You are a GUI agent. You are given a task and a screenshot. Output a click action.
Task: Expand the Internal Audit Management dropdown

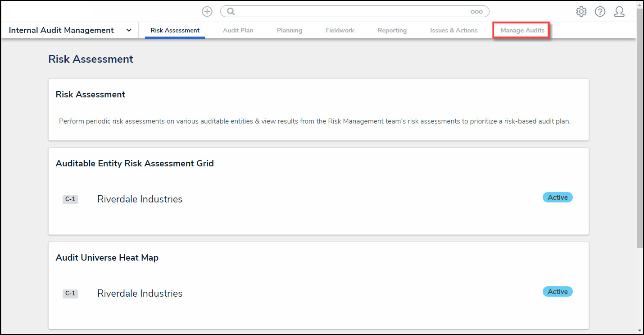pyautogui.click(x=129, y=30)
